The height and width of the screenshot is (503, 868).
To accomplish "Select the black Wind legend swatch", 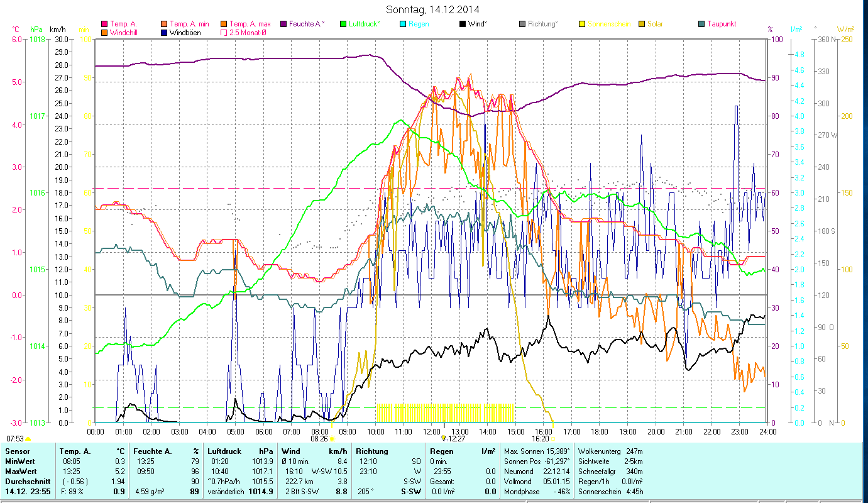I will [x=463, y=24].
